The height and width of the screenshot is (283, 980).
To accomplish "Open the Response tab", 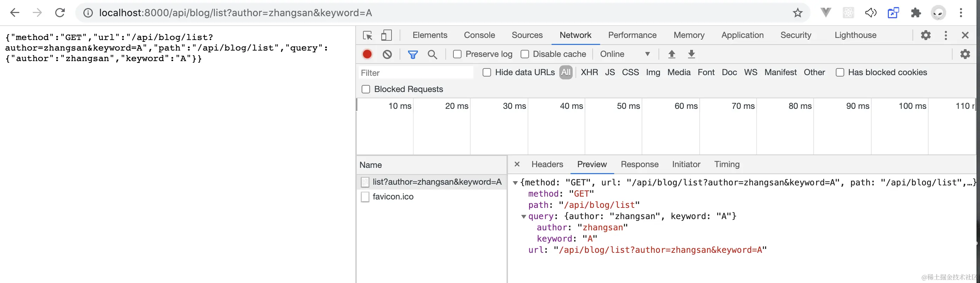I will pos(639,164).
